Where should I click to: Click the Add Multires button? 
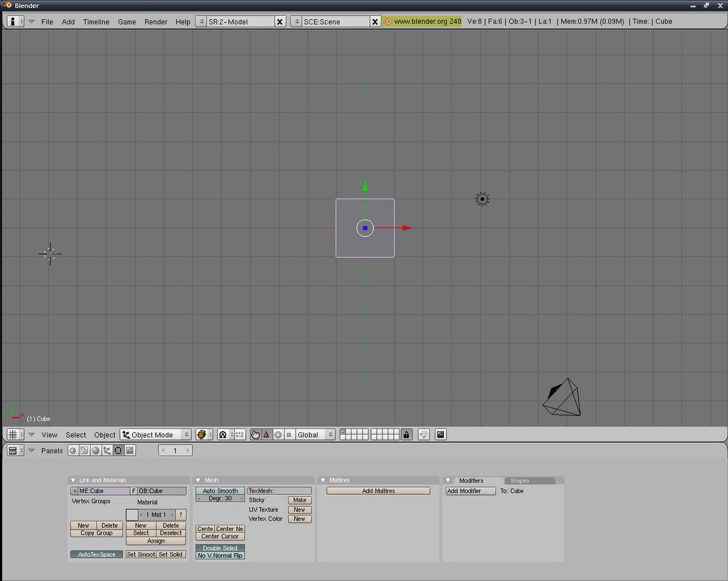coord(378,491)
